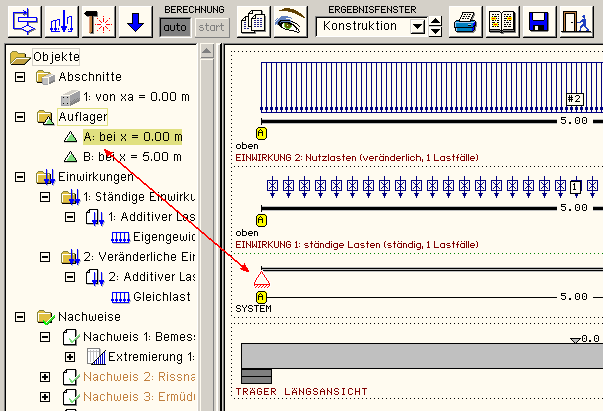The image size is (603, 411).
Task: Click the floppy disk save icon
Action: tap(539, 21)
